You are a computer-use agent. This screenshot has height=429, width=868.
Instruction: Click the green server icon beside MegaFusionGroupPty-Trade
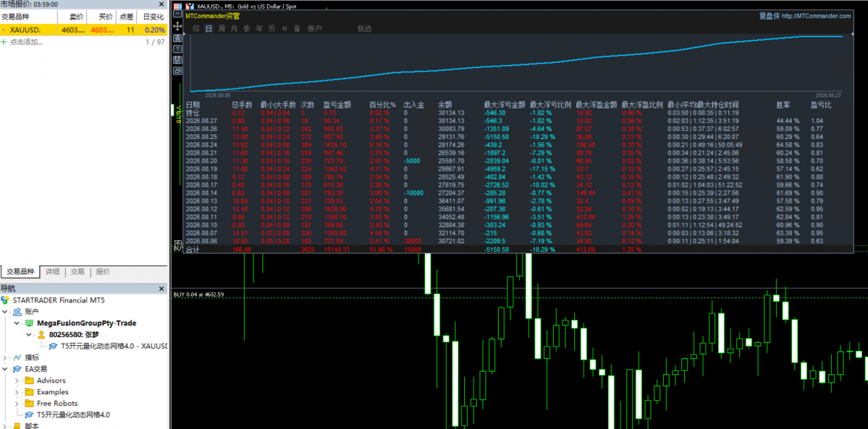30,323
